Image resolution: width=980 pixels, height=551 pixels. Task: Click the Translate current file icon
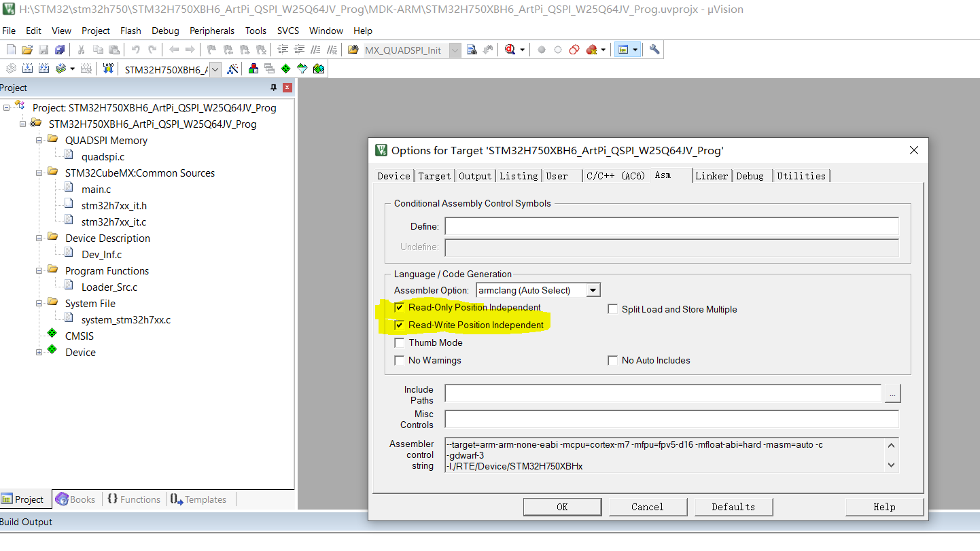[11, 69]
